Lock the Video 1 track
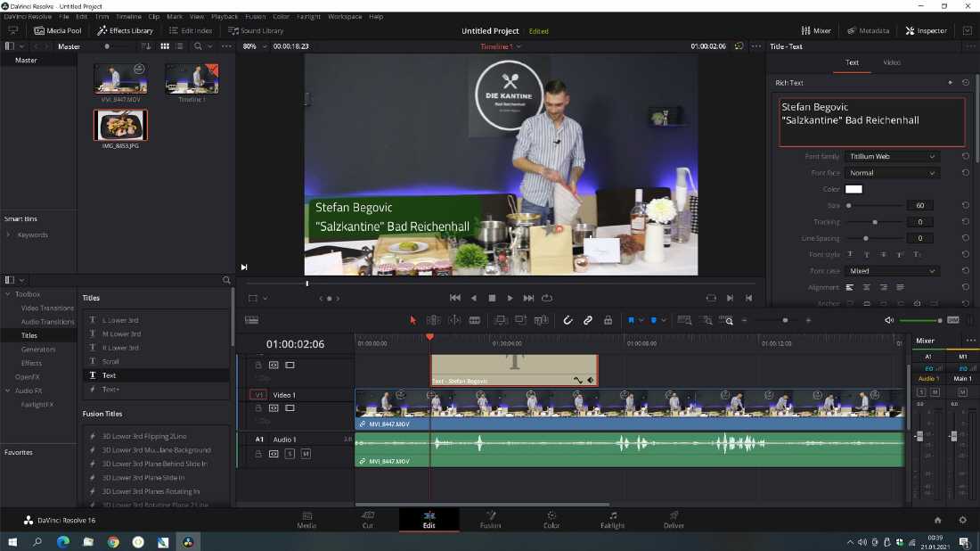The height and width of the screenshot is (551, 980). pyautogui.click(x=258, y=407)
